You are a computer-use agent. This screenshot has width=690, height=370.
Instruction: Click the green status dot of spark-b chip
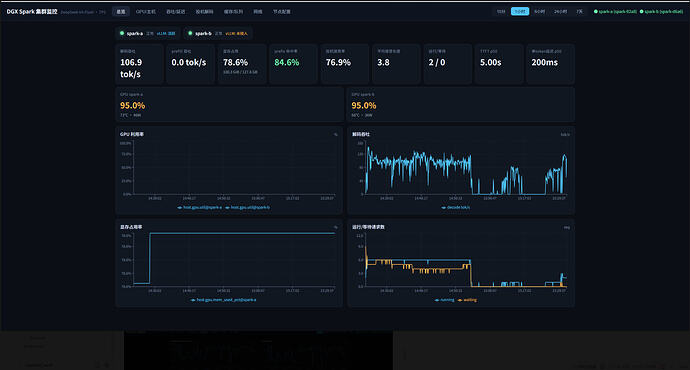pyautogui.click(x=190, y=33)
